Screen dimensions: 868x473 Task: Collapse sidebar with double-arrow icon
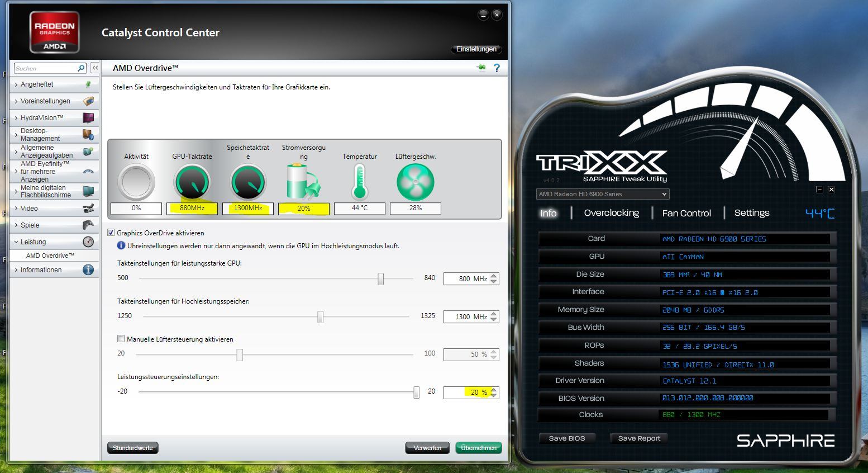tap(95, 68)
